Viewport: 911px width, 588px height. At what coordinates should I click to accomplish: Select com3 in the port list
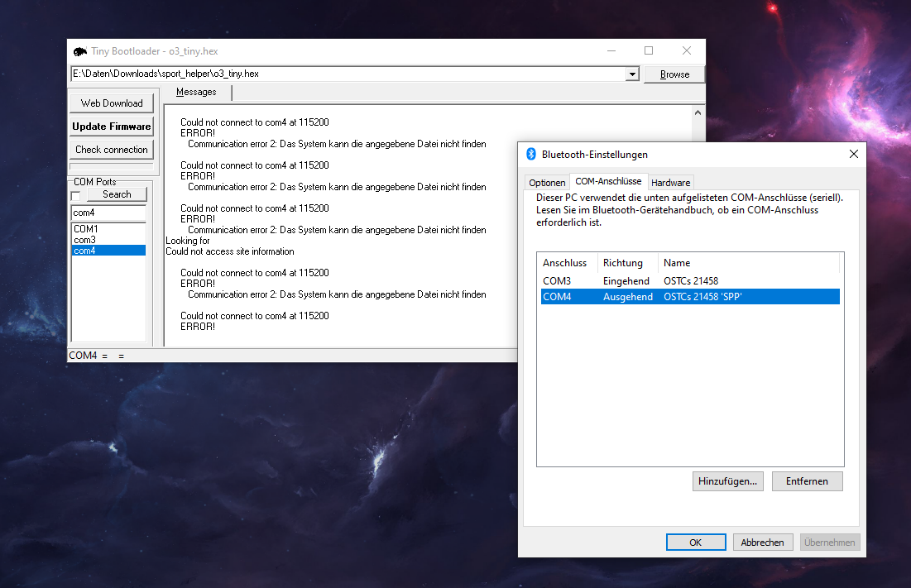[x=85, y=240]
